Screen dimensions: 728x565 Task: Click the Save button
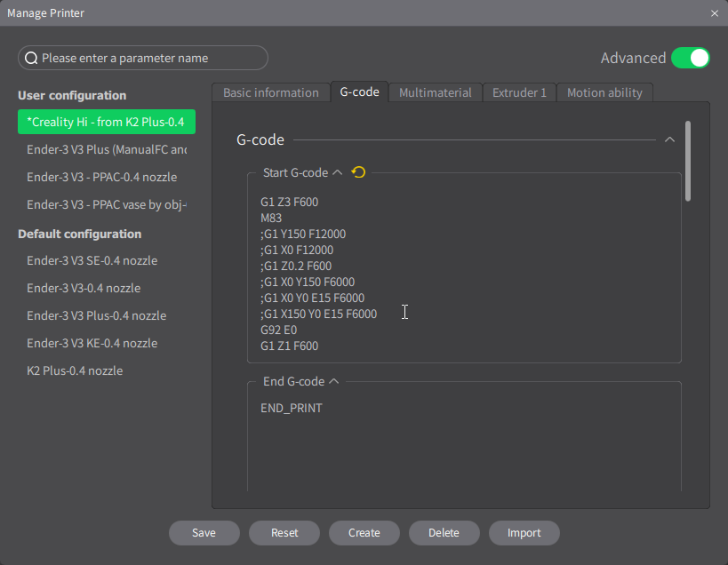(204, 532)
